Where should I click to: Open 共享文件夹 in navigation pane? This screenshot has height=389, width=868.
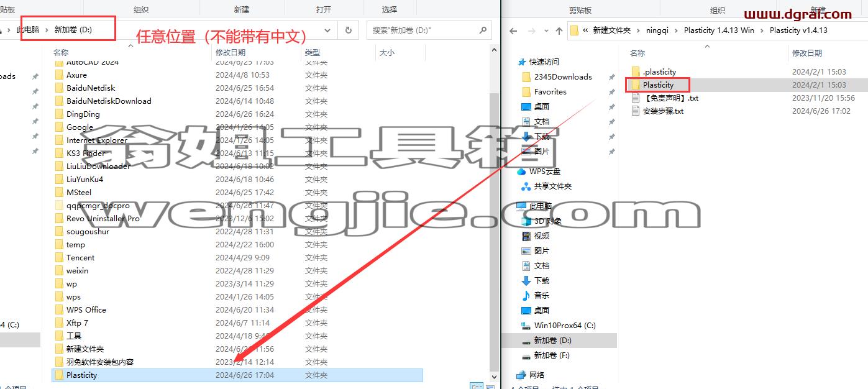[546, 186]
